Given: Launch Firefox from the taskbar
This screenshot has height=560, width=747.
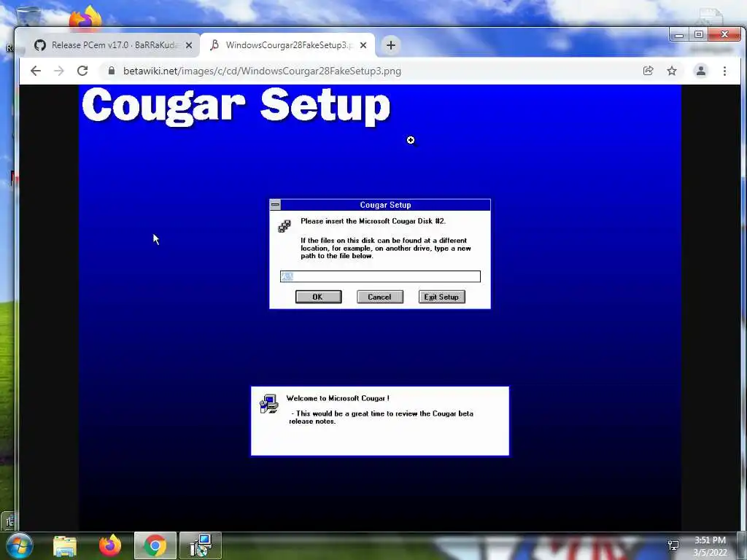Looking at the screenshot, I should (x=110, y=545).
